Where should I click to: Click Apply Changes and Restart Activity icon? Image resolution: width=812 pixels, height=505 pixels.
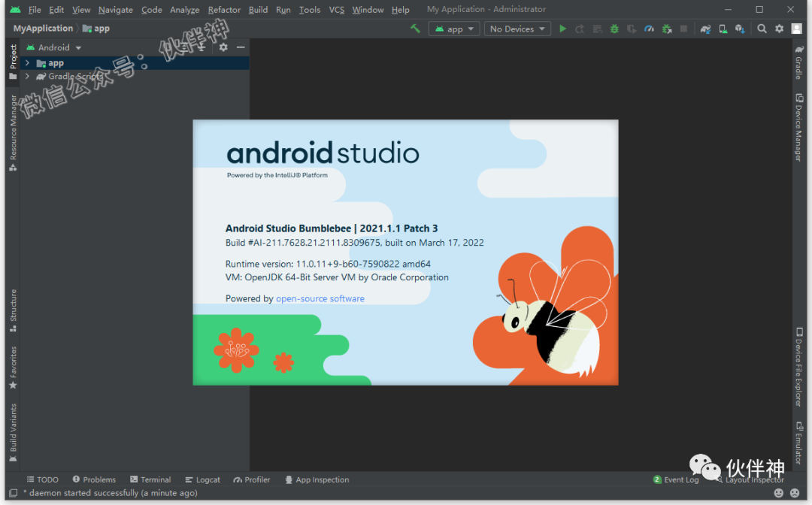580,29
